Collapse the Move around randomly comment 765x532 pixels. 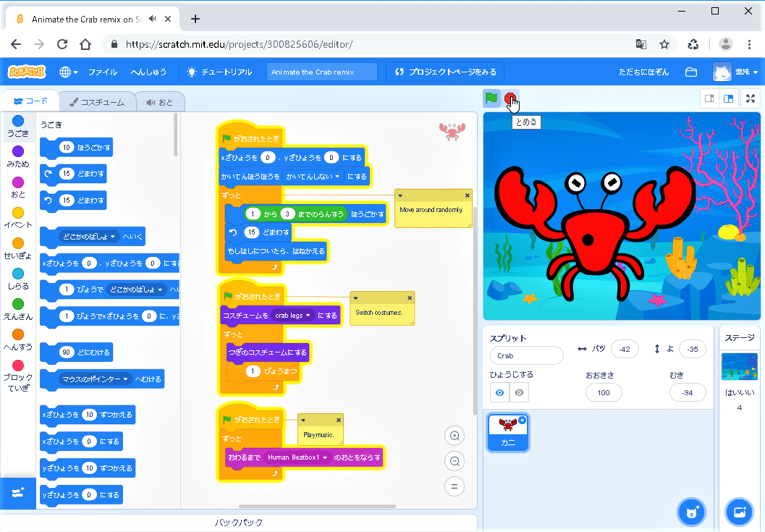click(x=400, y=195)
